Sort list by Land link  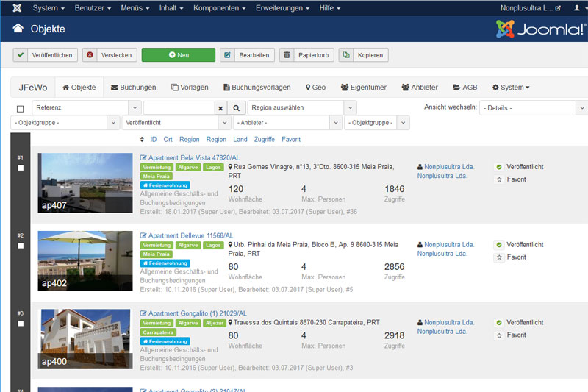point(240,139)
